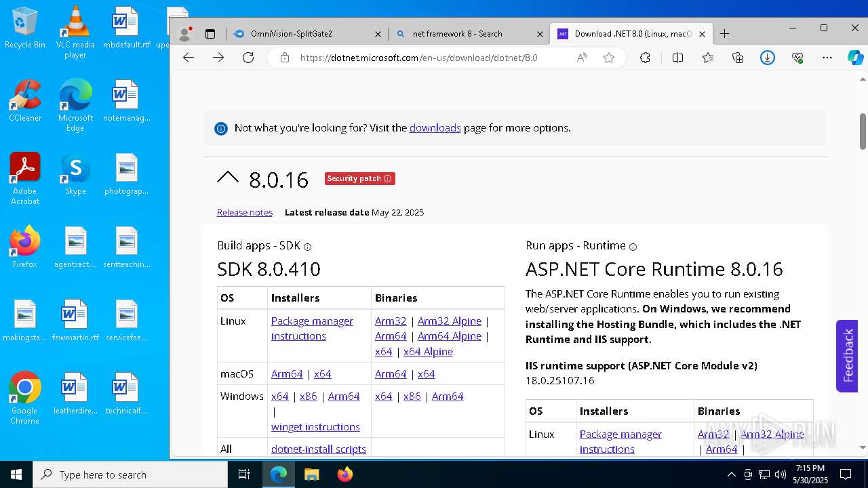The image size is (868, 488).
Task: Open the browser profile icon
Action: (184, 34)
